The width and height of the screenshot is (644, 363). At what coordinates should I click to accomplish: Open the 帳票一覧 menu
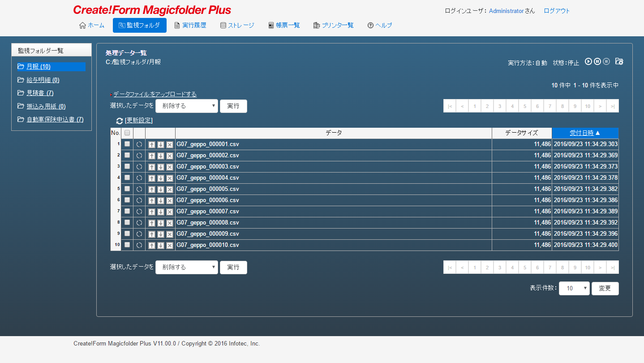(284, 26)
